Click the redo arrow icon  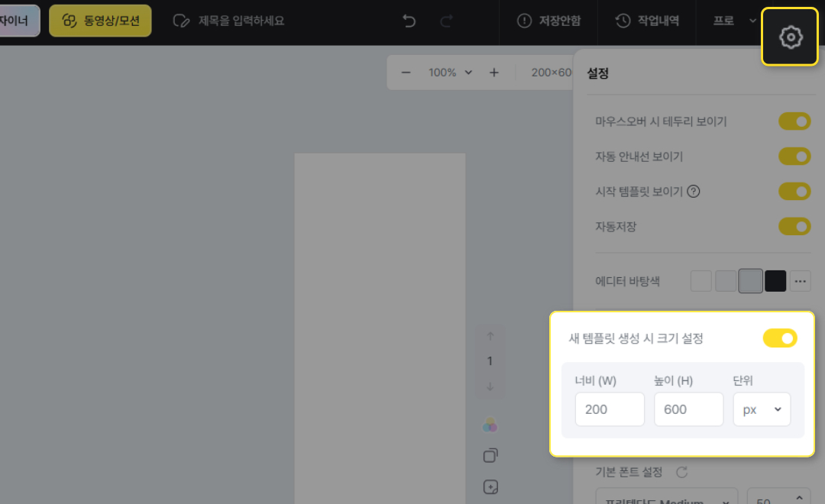pyautogui.click(x=447, y=21)
